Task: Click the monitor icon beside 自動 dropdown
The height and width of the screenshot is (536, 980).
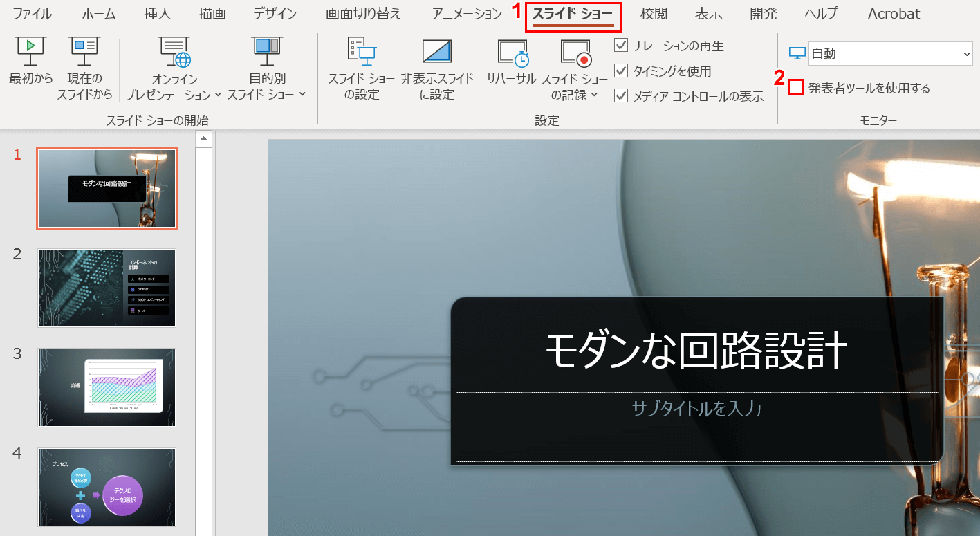Action: pos(797,53)
